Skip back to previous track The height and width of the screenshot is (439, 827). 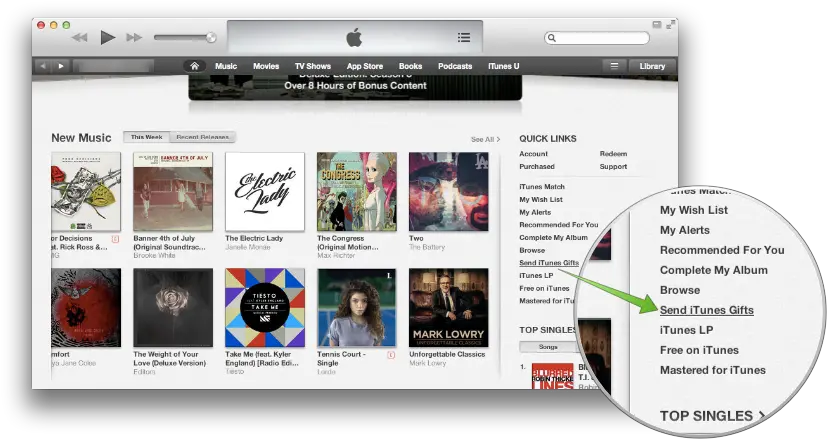tap(80, 37)
